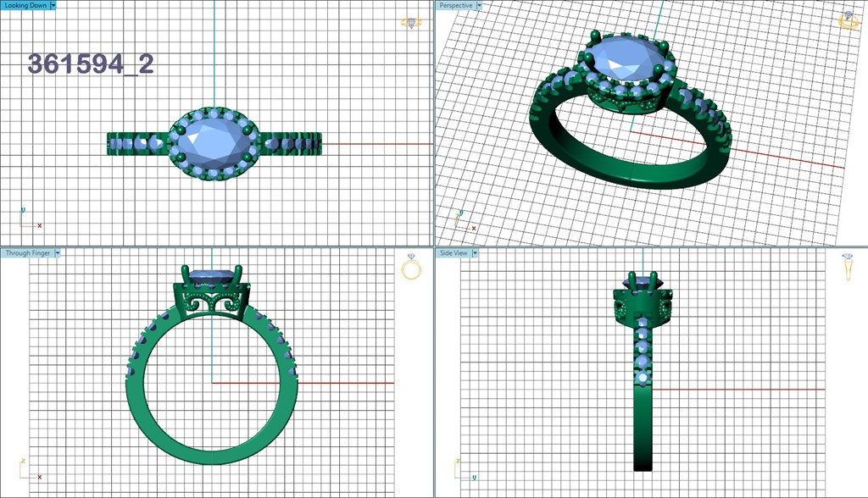Click the Perspective viewport label

[455, 5]
